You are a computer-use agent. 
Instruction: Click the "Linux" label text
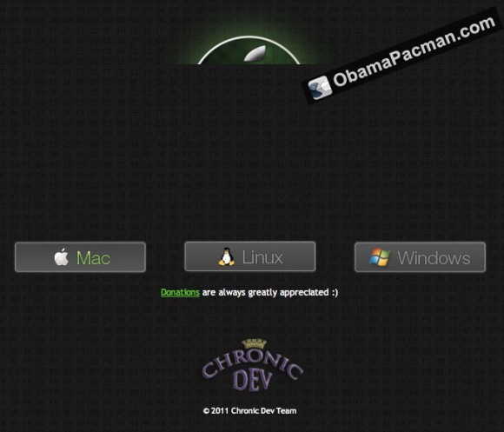click(x=262, y=257)
